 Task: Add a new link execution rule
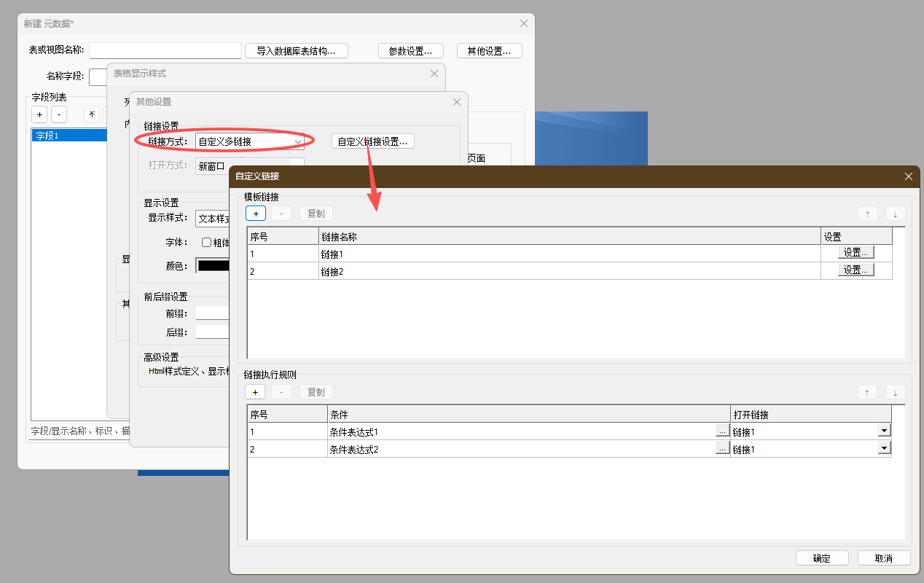tap(256, 392)
